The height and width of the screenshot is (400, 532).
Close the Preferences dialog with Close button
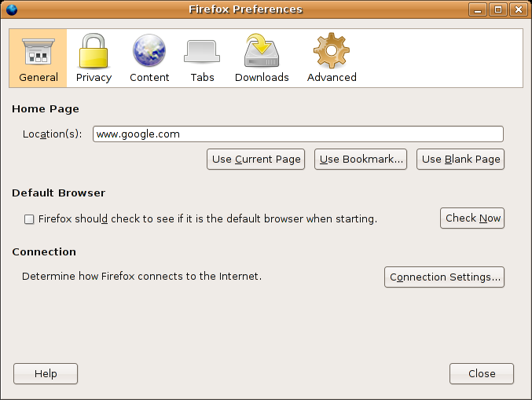482,373
